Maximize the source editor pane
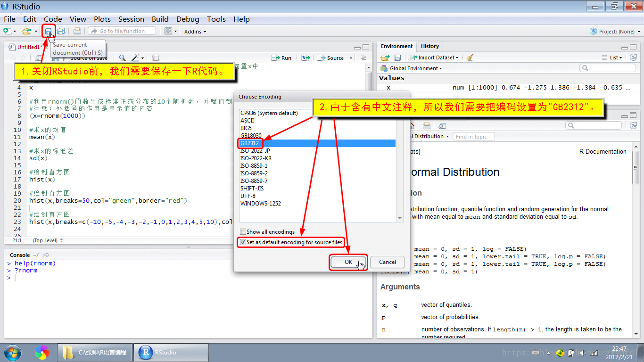 365,47
